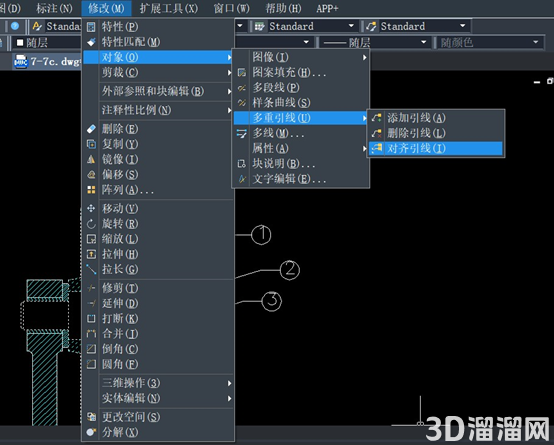The height and width of the screenshot is (445, 554).
Task: Click the Array (阵列) grid icon
Action: 91,190
